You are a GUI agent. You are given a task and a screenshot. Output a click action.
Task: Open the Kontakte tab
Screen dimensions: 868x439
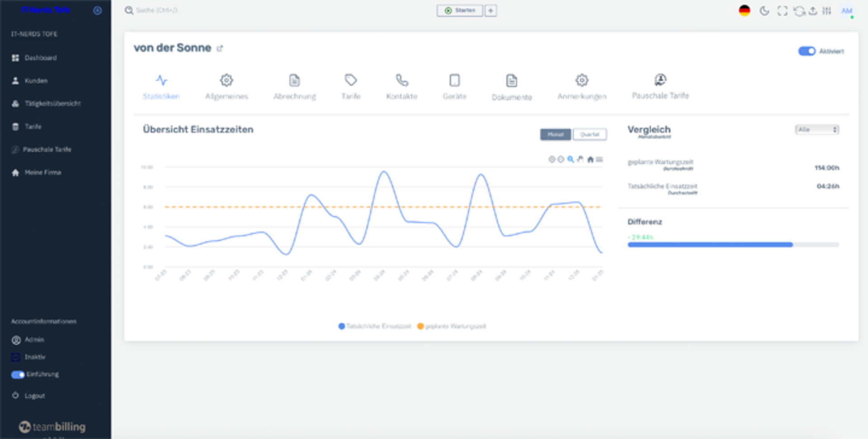pos(401,87)
